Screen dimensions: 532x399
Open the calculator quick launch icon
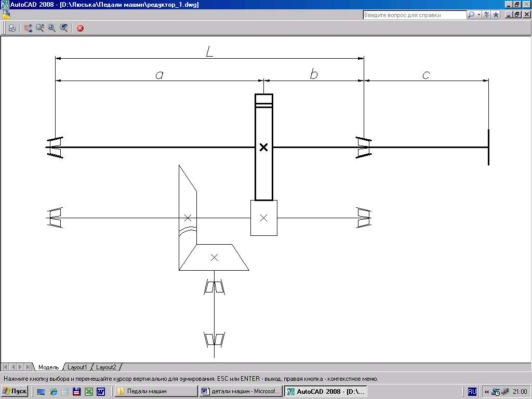click(x=65, y=392)
